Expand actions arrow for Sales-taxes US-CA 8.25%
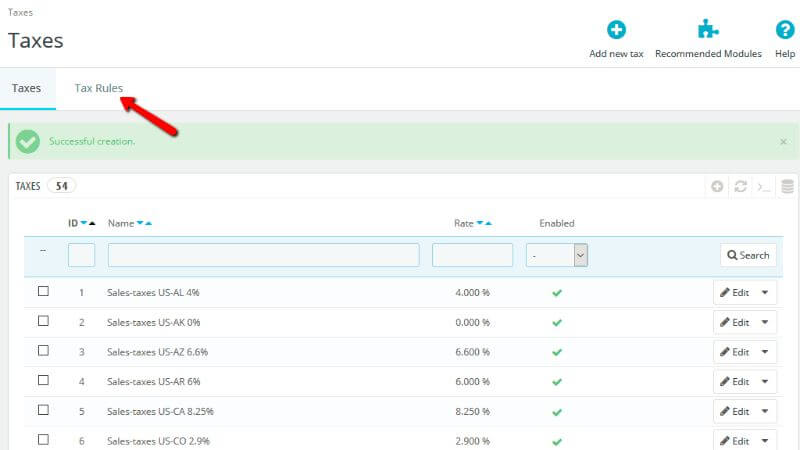This screenshot has height=450, width=800. [765, 411]
